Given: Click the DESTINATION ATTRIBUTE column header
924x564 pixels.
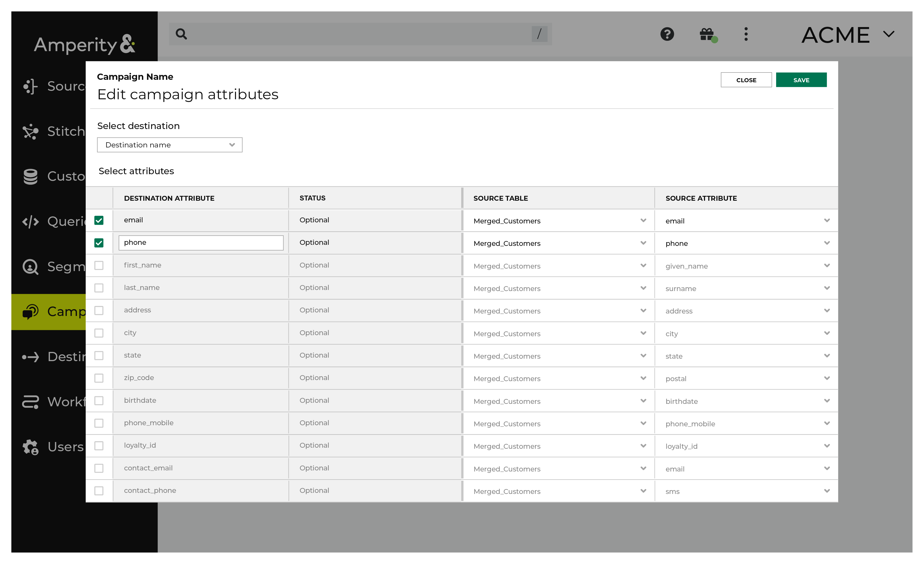Looking at the screenshot, I should click(x=169, y=198).
